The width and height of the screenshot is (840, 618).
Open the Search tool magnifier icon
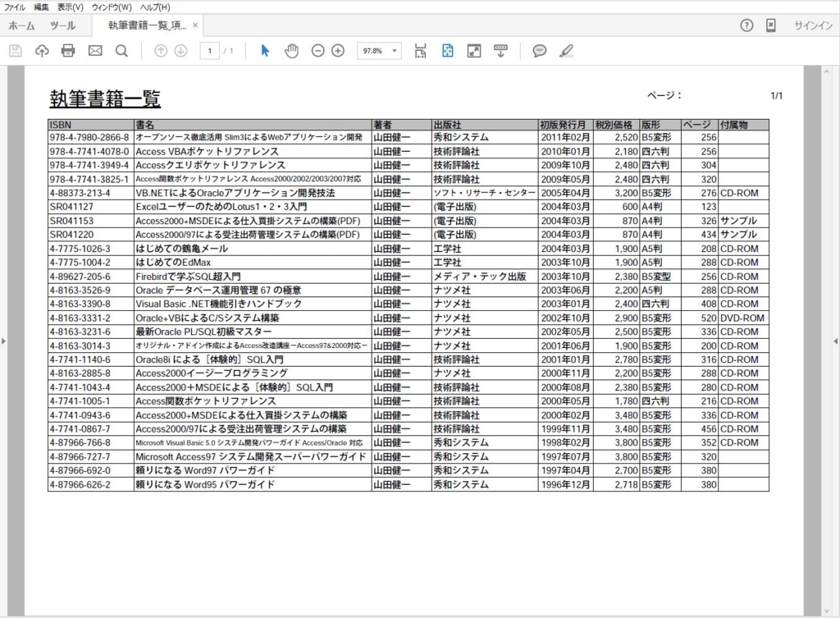click(120, 50)
